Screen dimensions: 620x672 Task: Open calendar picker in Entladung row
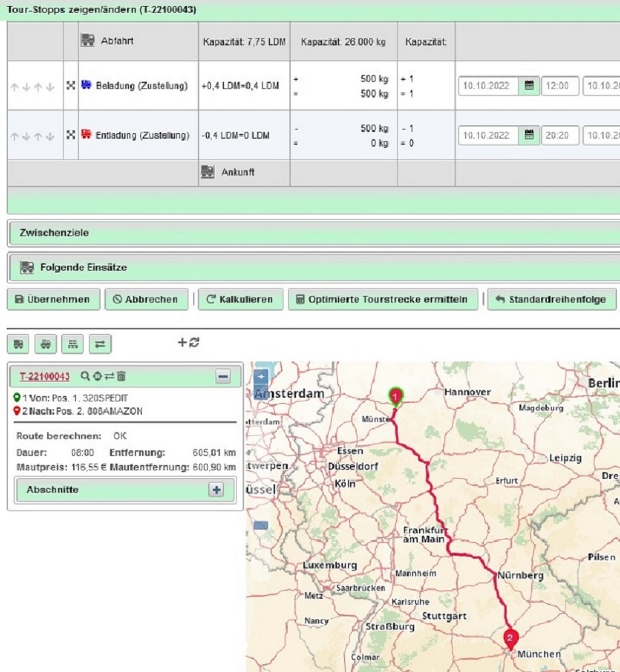point(529,136)
